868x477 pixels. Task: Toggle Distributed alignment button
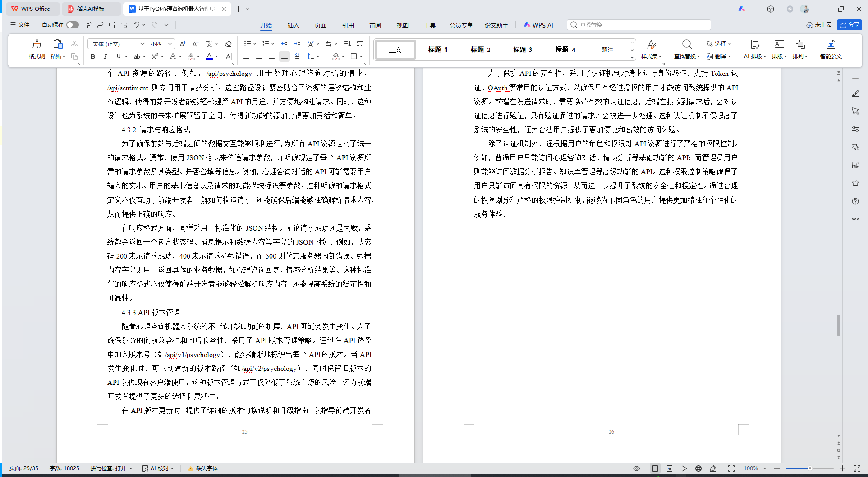(297, 56)
